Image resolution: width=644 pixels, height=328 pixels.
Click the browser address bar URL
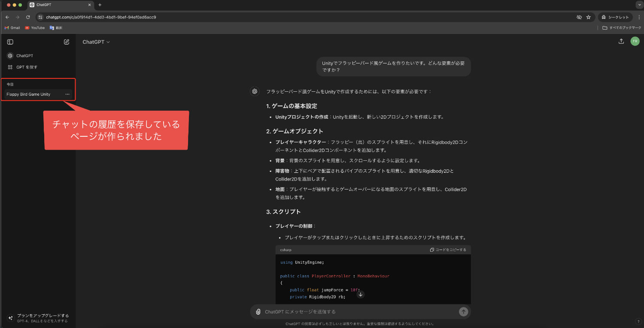pyautogui.click(x=101, y=17)
